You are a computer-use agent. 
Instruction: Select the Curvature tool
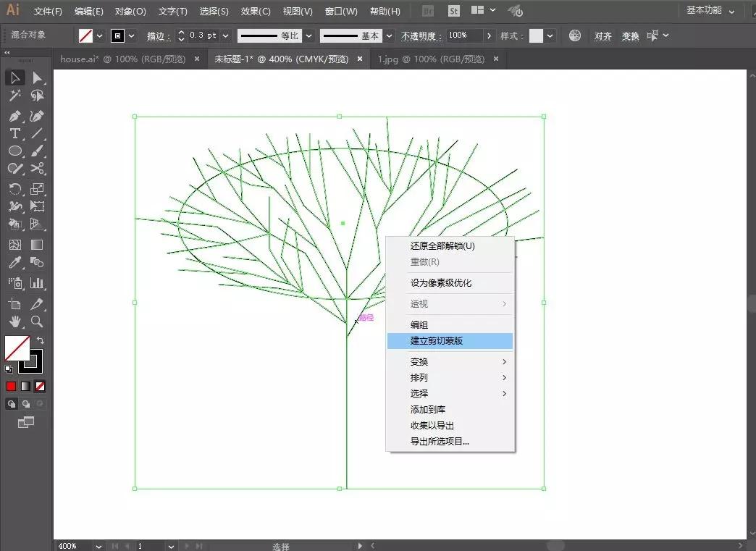37,116
